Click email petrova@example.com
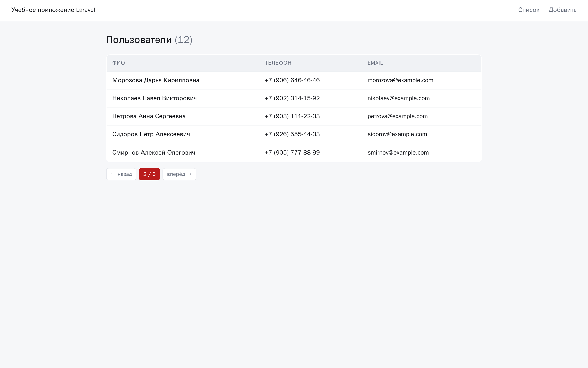This screenshot has height=368, width=588. (398, 116)
